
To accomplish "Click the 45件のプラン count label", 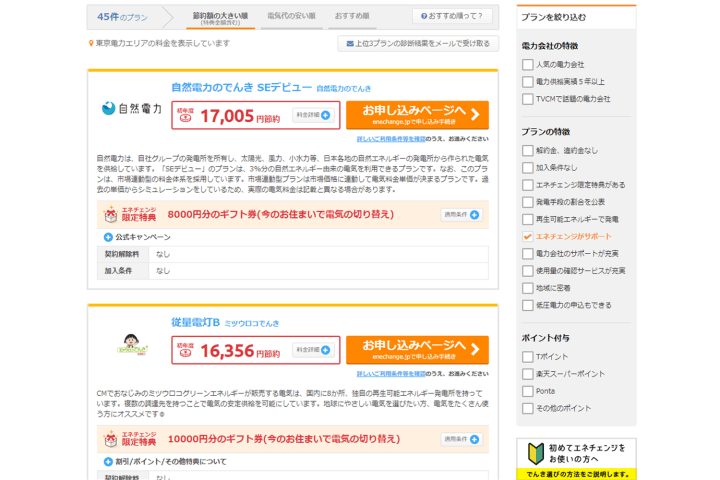I will click(x=122, y=17).
